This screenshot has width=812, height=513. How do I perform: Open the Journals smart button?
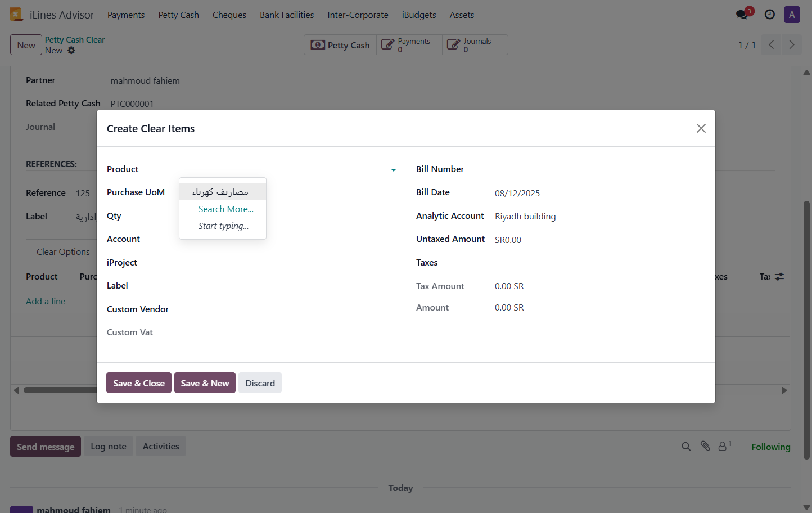coord(475,45)
